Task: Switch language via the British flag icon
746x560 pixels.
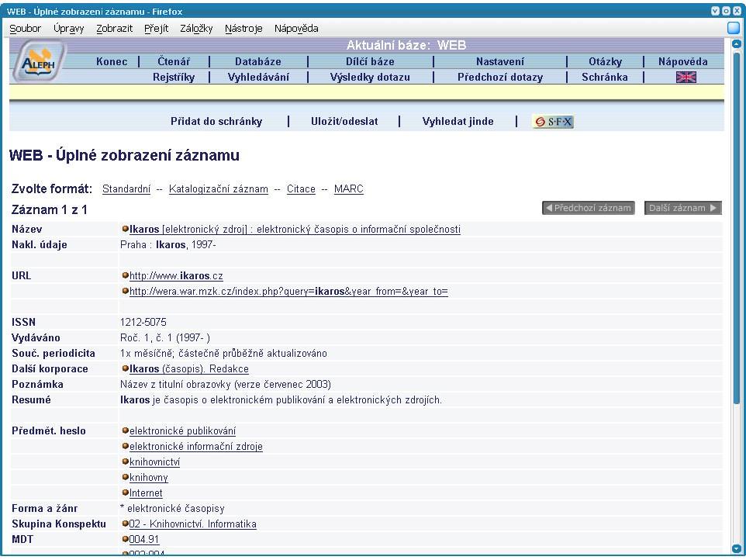Action: (686, 77)
